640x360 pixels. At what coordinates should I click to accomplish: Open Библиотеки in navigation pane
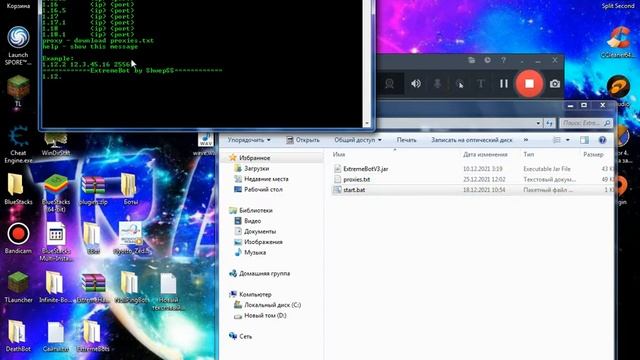click(256, 210)
